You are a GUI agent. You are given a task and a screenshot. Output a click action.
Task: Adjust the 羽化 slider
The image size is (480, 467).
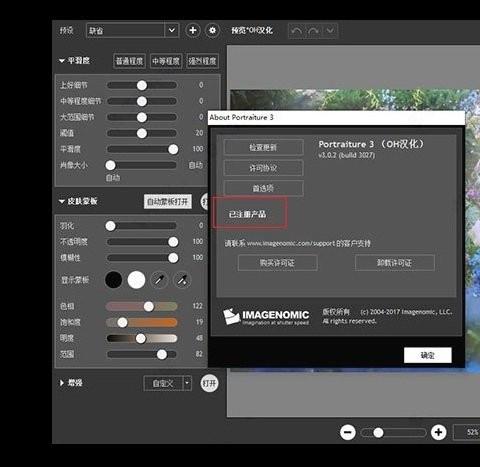coord(142,226)
